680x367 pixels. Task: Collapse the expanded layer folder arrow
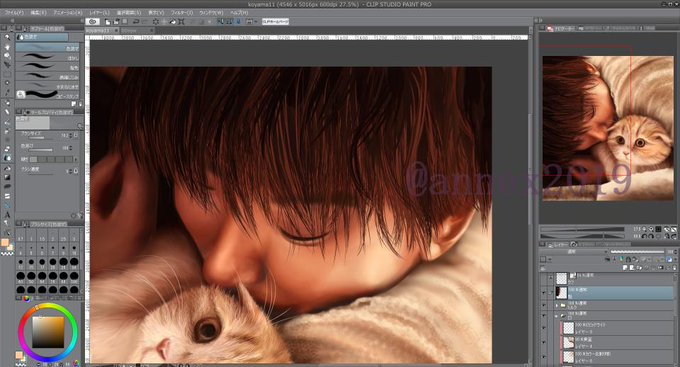point(557,316)
